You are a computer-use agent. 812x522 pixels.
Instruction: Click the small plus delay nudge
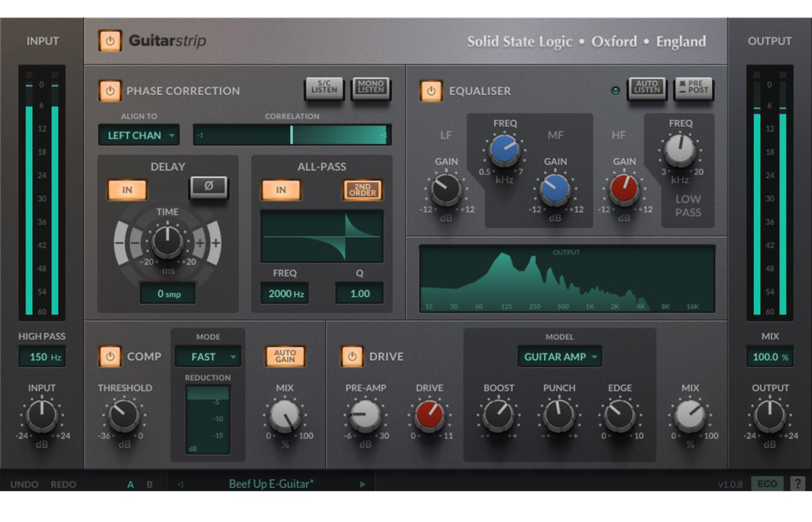(x=200, y=242)
